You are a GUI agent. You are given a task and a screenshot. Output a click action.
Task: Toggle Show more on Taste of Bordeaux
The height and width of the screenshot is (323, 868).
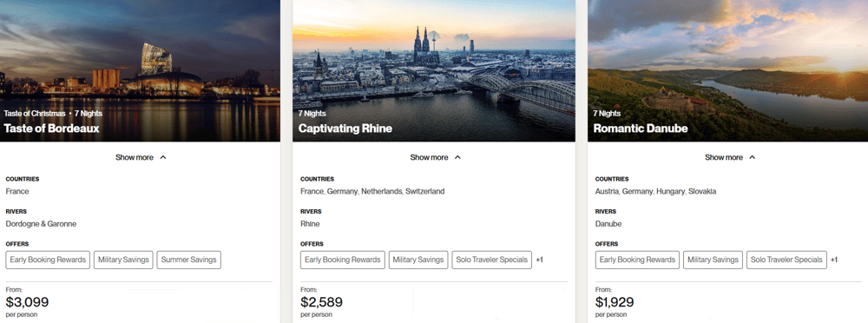pos(141,157)
